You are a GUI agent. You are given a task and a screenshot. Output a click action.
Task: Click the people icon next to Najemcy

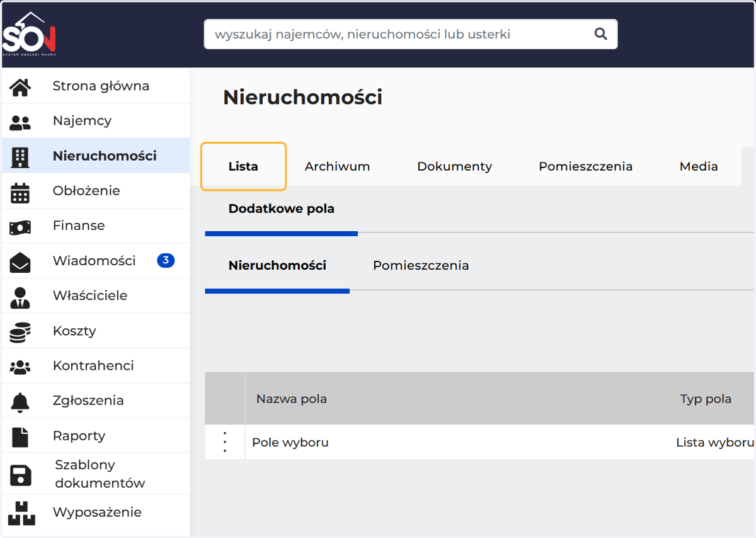point(20,122)
